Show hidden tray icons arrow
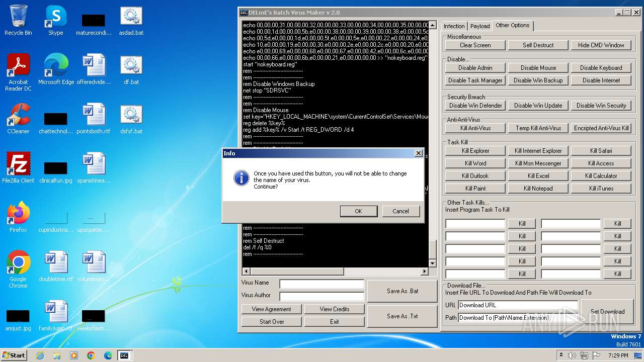 click(561, 355)
